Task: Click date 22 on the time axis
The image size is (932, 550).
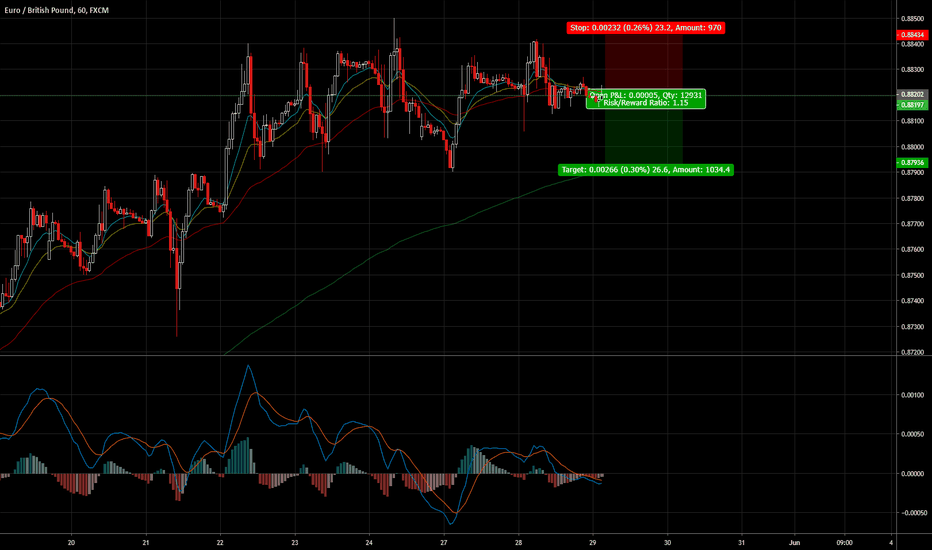Action: click(221, 542)
